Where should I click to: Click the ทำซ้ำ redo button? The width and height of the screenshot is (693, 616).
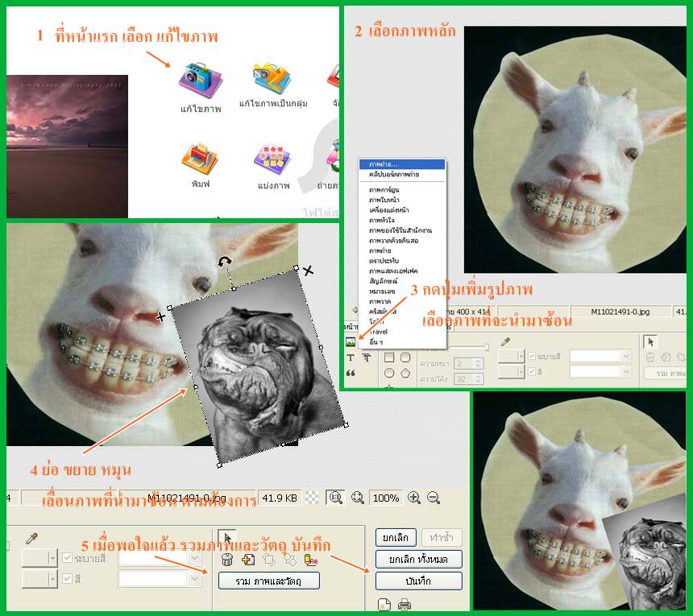[x=442, y=537]
